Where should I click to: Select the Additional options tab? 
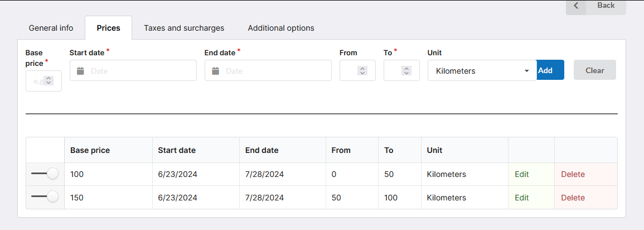(281, 28)
